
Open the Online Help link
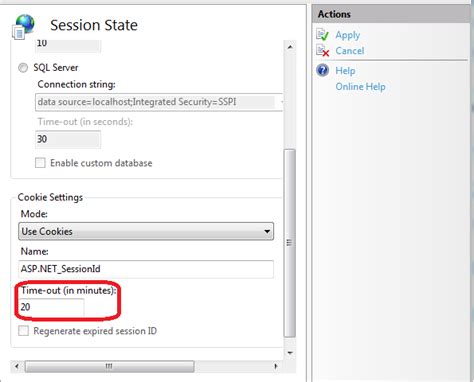[x=360, y=87]
